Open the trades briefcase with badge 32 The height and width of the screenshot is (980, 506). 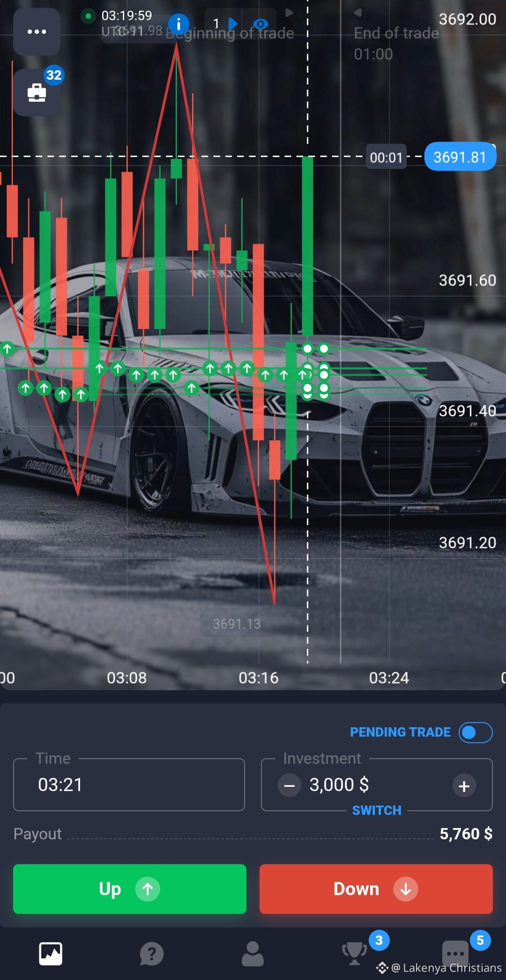click(37, 92)
